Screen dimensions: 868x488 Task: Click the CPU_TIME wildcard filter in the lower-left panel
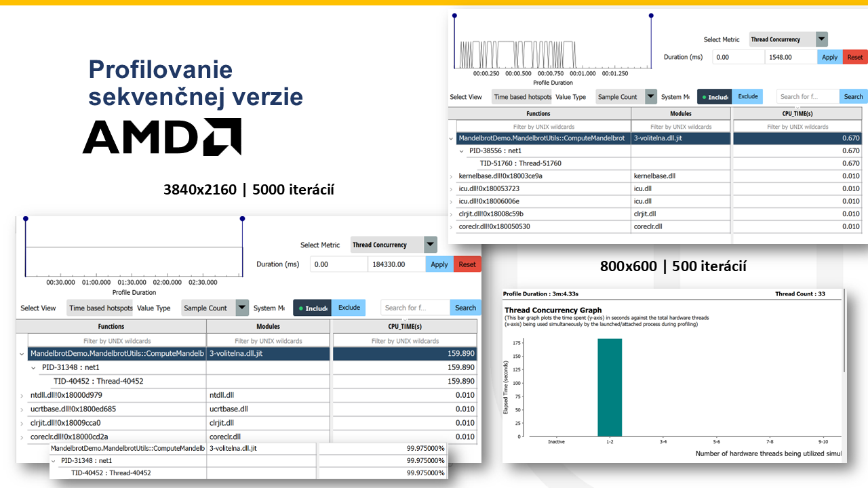coord(405,341)
